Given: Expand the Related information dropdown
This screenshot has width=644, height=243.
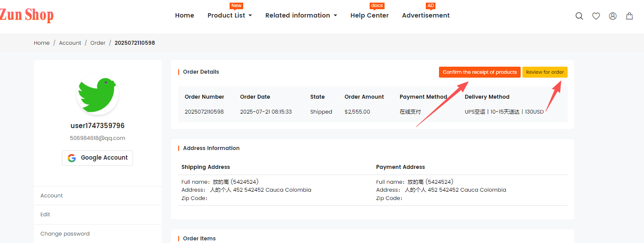Looking at the screenshot, I should coord(301,15).
